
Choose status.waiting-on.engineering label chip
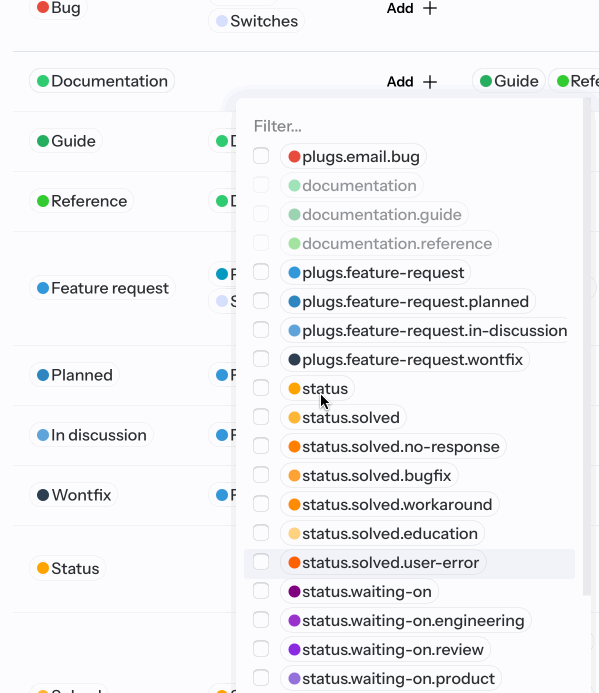pyautogui.click(x=405, y=621)
